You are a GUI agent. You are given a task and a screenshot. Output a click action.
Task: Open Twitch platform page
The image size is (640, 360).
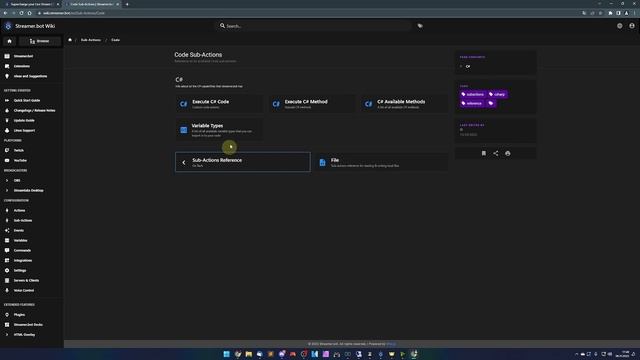(31, 150)
